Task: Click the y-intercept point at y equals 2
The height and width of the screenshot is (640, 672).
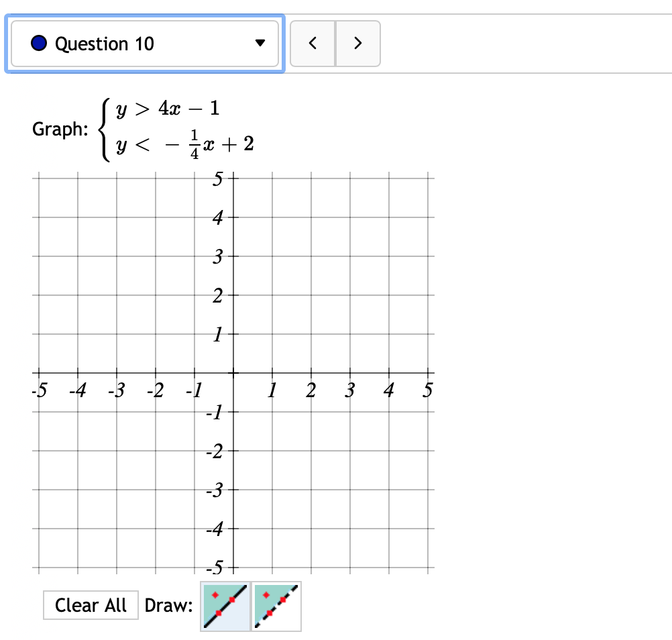Action: point(235,296)
